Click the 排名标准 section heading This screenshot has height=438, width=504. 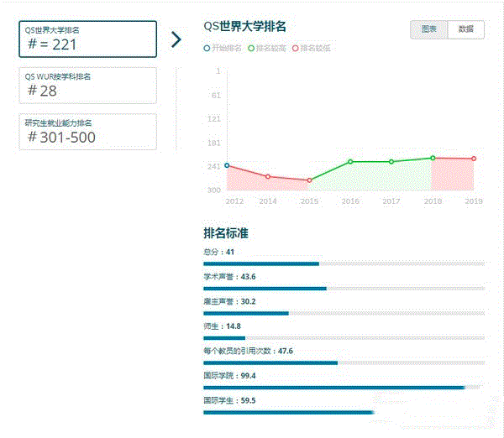pyautogui.click(x=226, y=233)
